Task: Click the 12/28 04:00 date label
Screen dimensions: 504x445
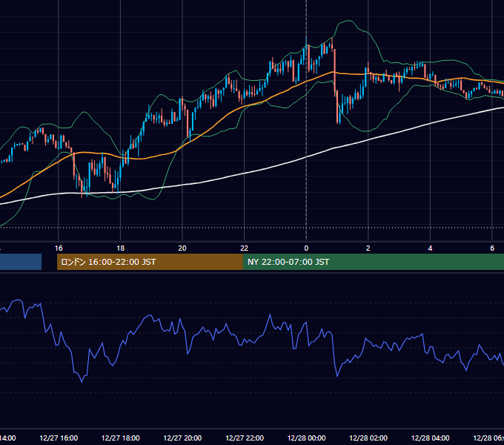Action: (x=431, y=438)
